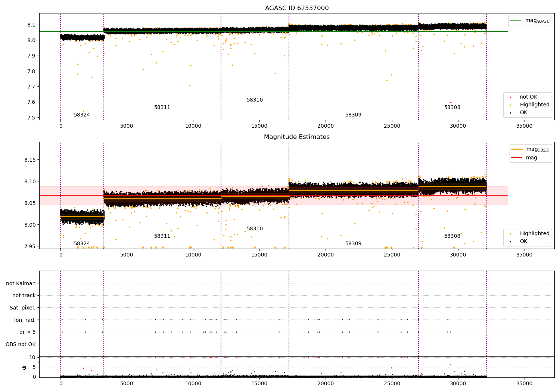This screenshot has width=560, height=392.
Task: Click the 10 tick on the dr axis
Action: [x=32, y=357]
